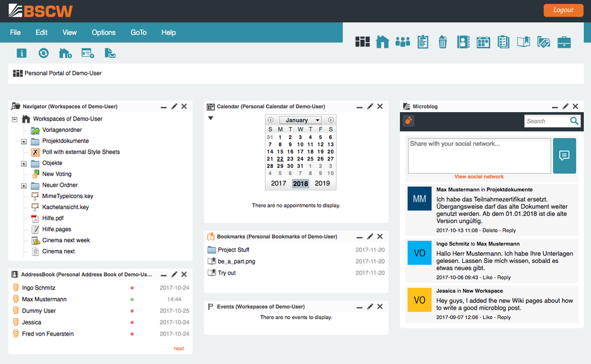Open the Options menu

coord(103,32)
